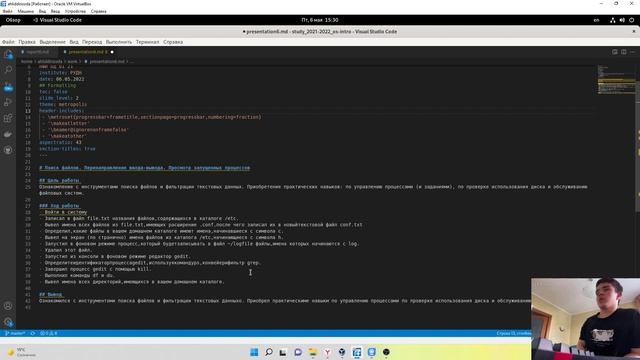Screen dimensions: 640x360
Task: Open VirtualBox Устройства menu
Action: click(75, 11)
